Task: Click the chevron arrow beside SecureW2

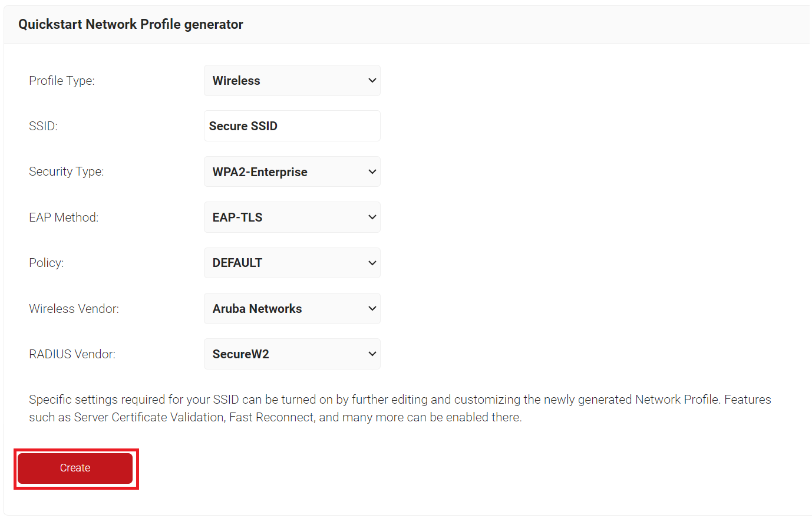Action: [372, 354]
